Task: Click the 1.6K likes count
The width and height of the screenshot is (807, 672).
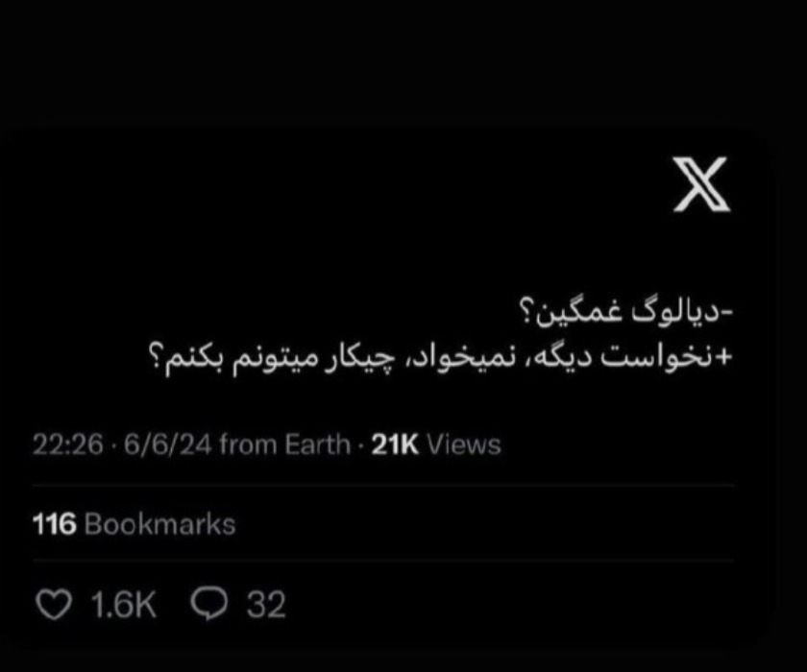Action: point(123,604)
